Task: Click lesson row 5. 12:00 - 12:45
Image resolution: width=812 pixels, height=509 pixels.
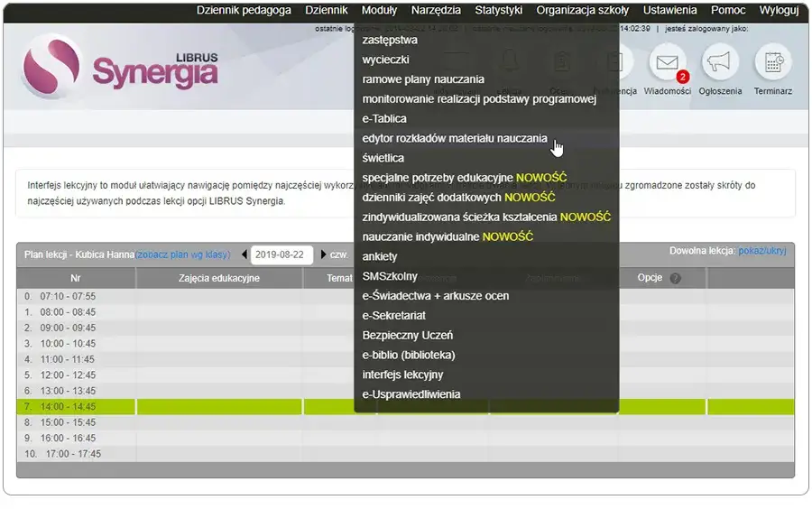Action: point(405,375)
